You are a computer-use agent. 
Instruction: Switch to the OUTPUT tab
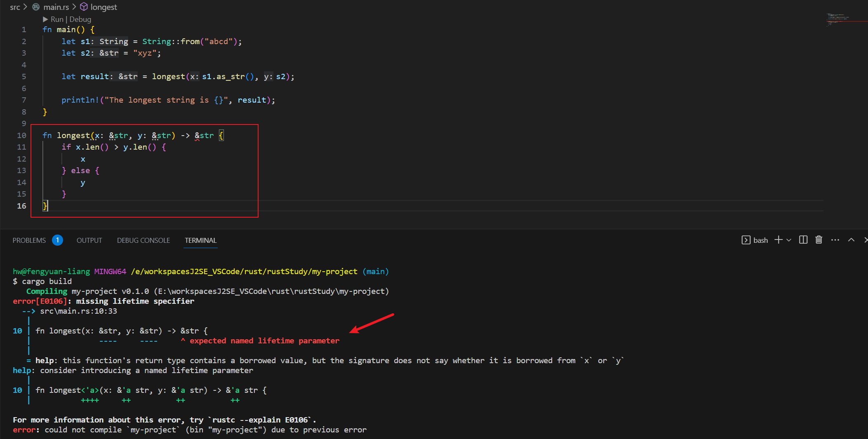pos(89,240)
